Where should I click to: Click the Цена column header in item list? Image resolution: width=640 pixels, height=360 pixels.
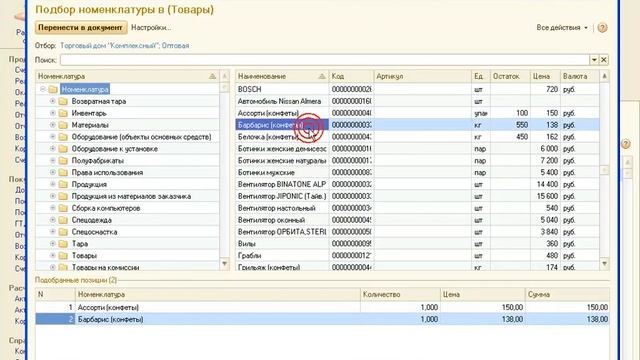(x=545, y=76)
